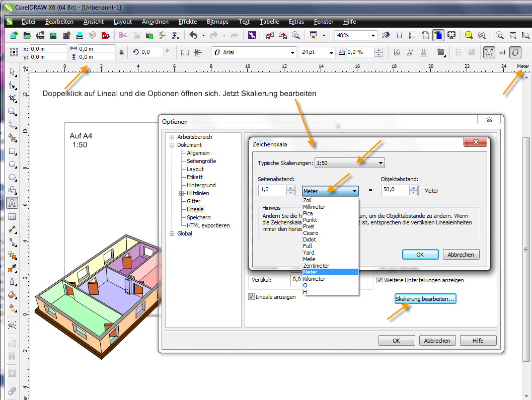
Task: Open the 'Typische Skalierungen' dropdown
Action: pyautogui.click(x=349, y=163)
